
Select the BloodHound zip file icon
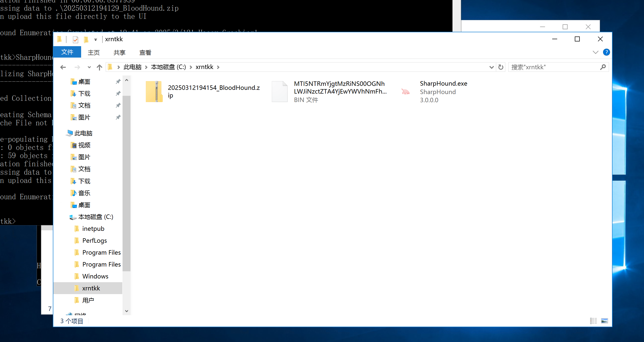click(154, 91)
